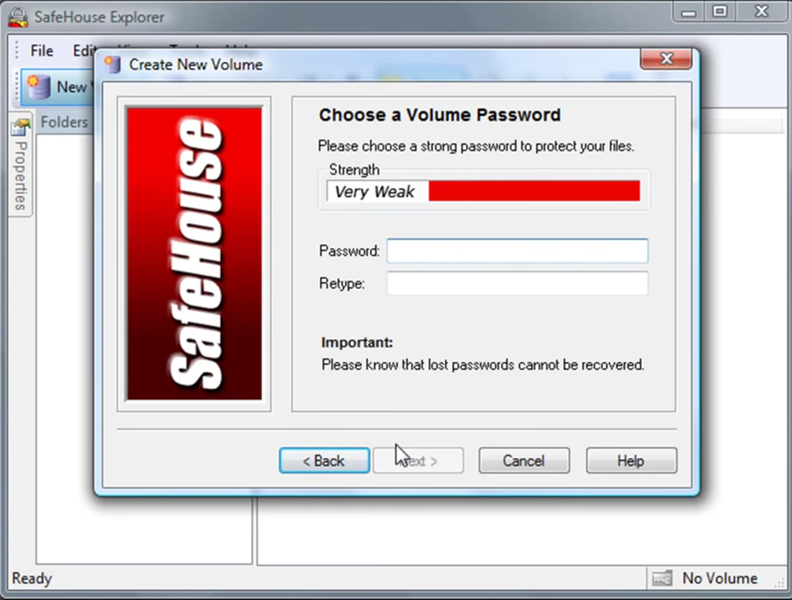The width and height of the screenshot is (792, 600).
Task: Select the Folders panel header
Action: tap(64, 122)
